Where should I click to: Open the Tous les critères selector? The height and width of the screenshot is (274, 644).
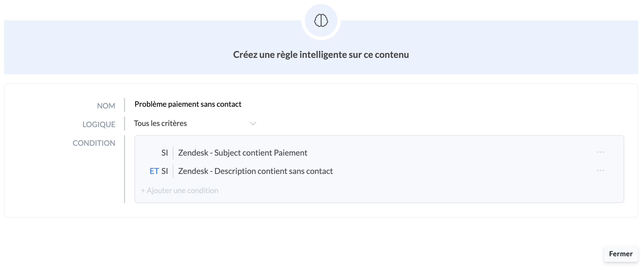[160, 124]
